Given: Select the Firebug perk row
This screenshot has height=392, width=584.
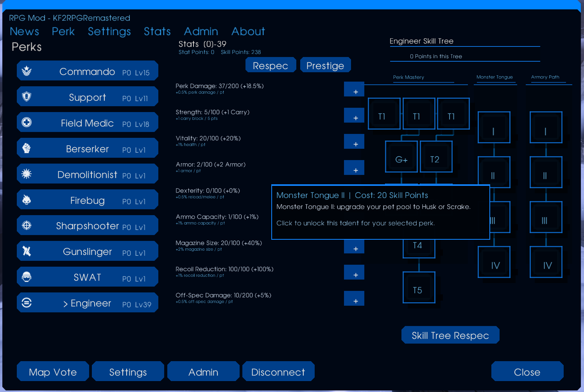Looking at the screenshot, I should click(88, 200).
